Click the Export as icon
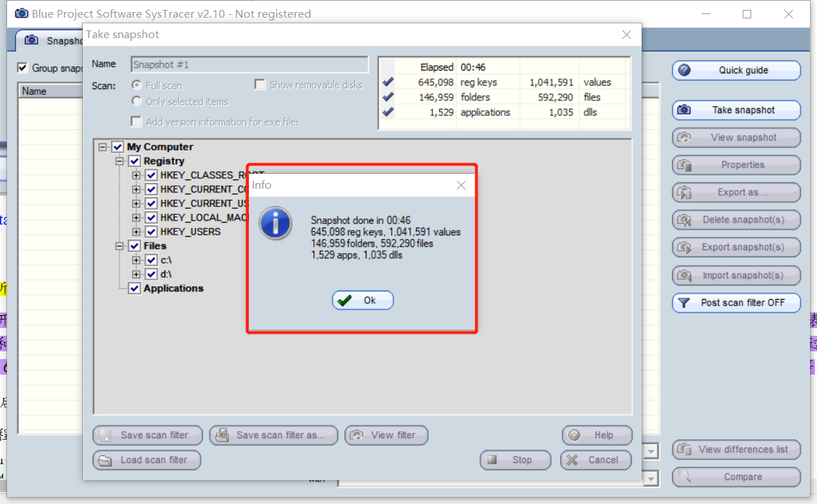This screenshot has width=817, height=504. tap(684, 193)
